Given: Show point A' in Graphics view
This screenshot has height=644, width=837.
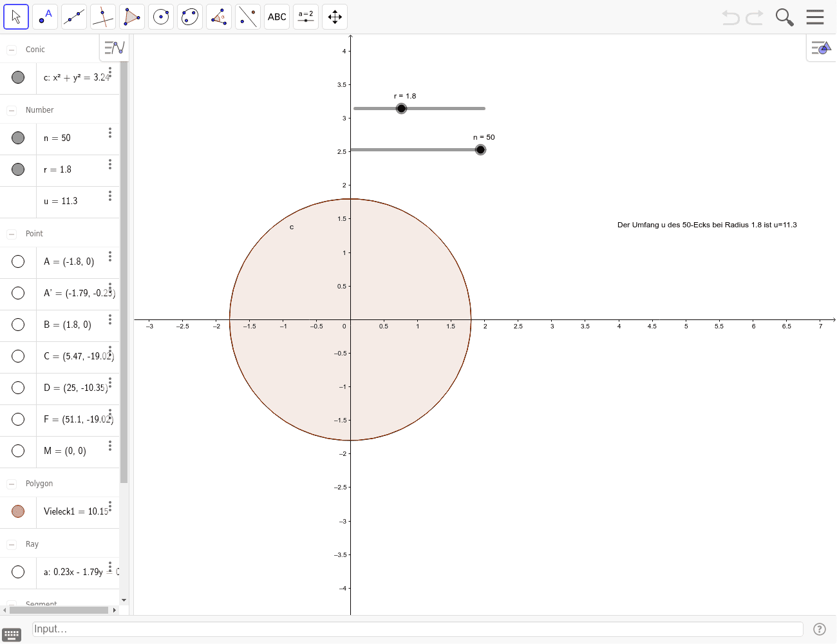Looking at the screenshot, I should 18,293.
